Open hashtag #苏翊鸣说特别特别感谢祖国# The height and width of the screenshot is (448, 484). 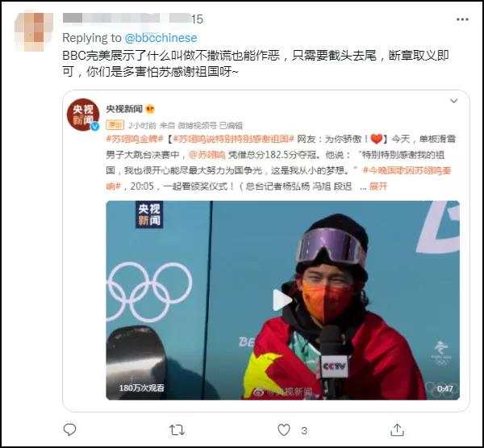[x=233, y=139]
